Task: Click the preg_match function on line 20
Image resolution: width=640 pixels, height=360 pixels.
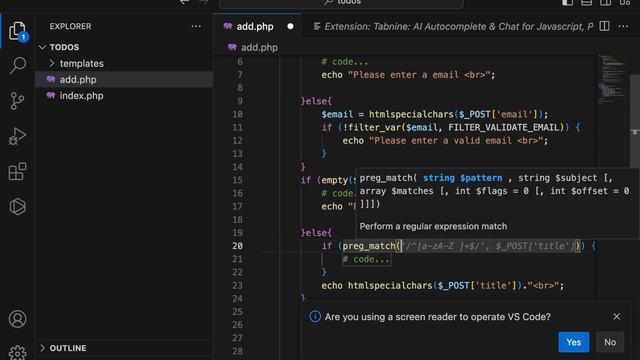Action: (x=369, y=246)
